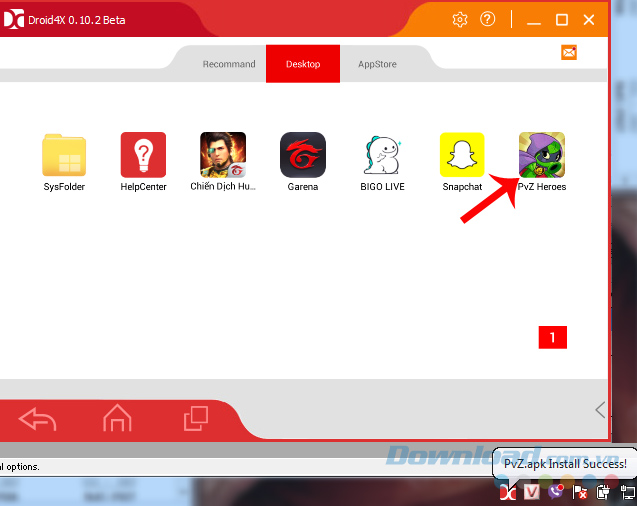The width and height of the screenshot is (637, 506).
Task: Expand the side panel chevron arrow
Action: pos(600,410)
